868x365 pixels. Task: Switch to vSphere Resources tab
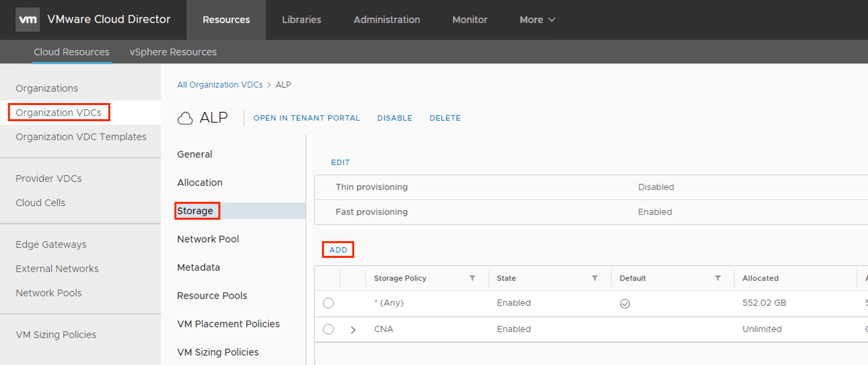[x=173, y=52]
